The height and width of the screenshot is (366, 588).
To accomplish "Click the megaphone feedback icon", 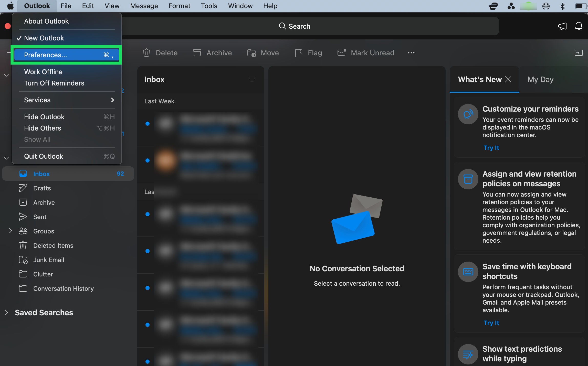I will click(562, 26).
